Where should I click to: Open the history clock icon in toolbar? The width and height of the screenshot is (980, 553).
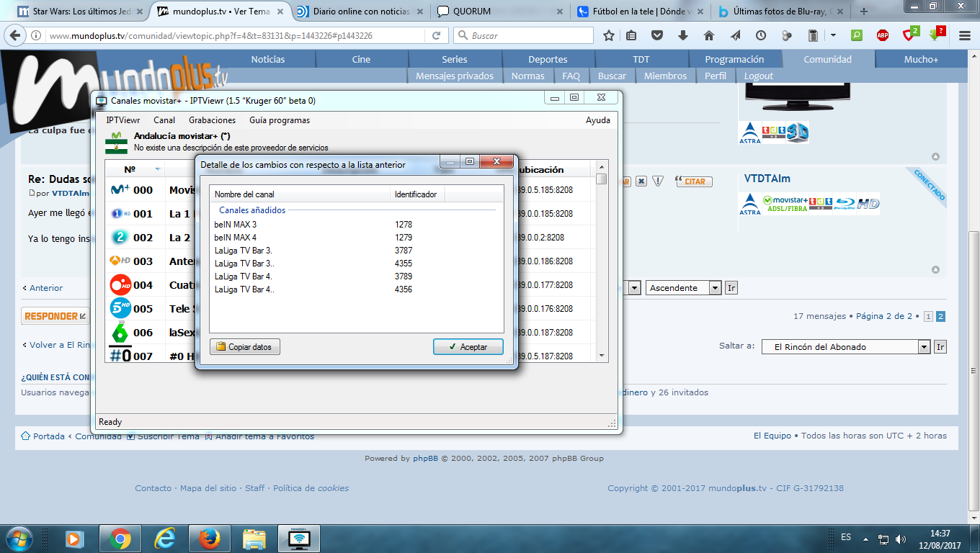coord(761,35)
